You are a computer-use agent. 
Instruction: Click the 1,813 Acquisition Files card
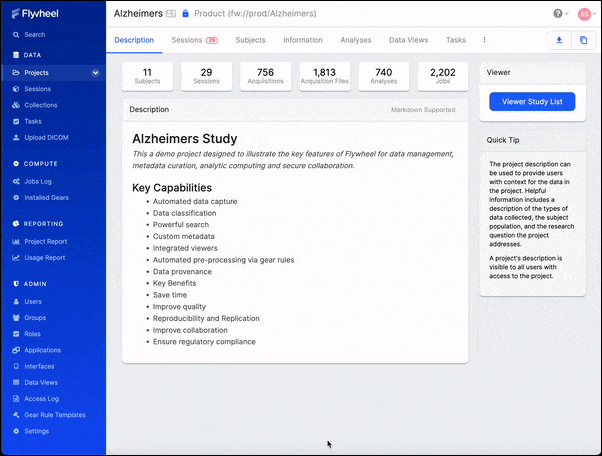click(325, 76)
